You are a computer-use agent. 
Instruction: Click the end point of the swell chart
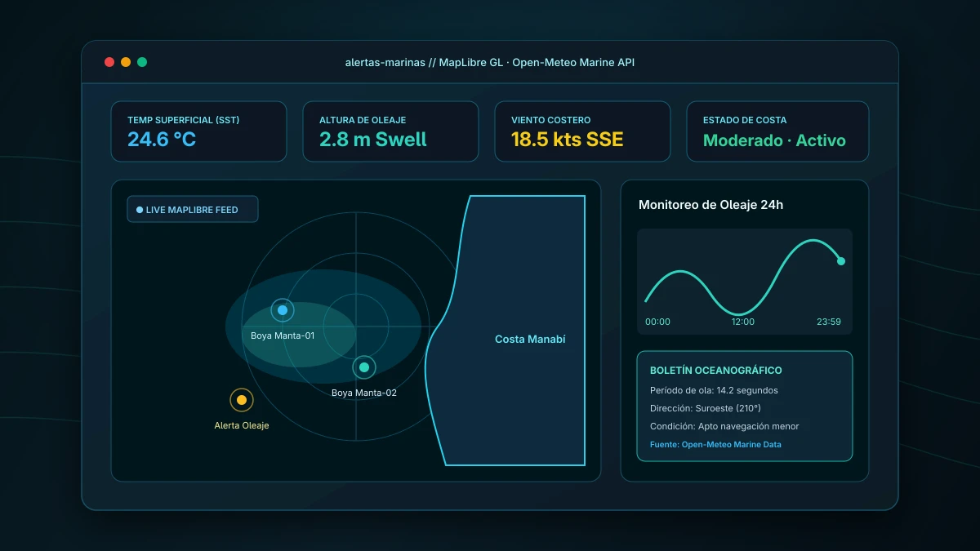click(841, 261)
